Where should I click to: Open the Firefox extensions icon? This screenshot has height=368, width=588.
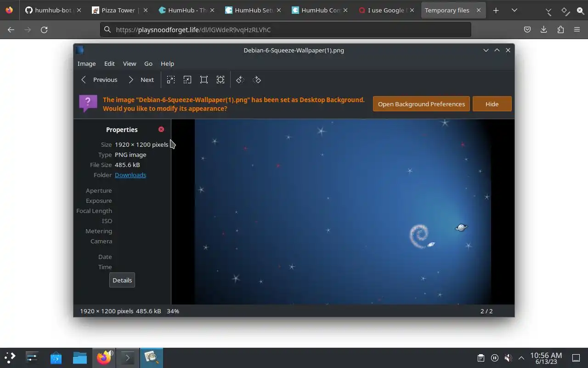pos(560,29)
